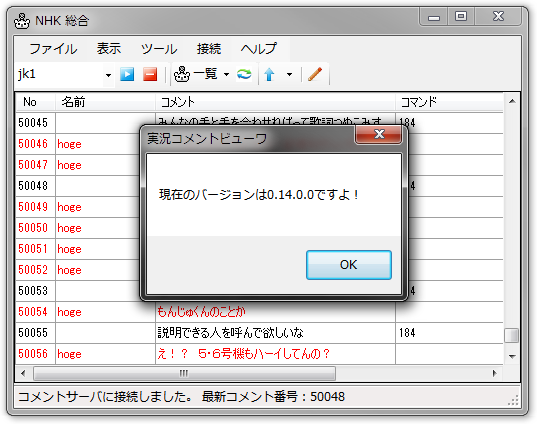
Task: Open the ヘルプ menu
Action: coord(259,49)
